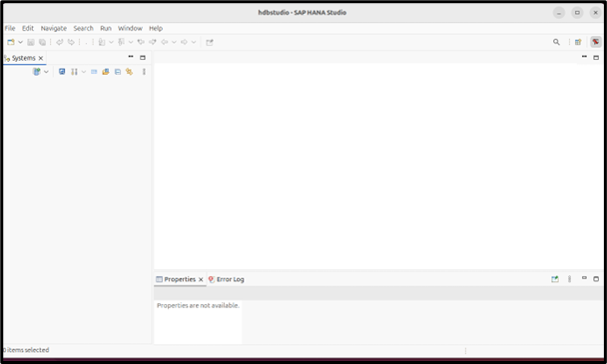The image size is (607, 364).
Task: Open the New wizard dropdown arrow
Action: [x=20, y=42]
